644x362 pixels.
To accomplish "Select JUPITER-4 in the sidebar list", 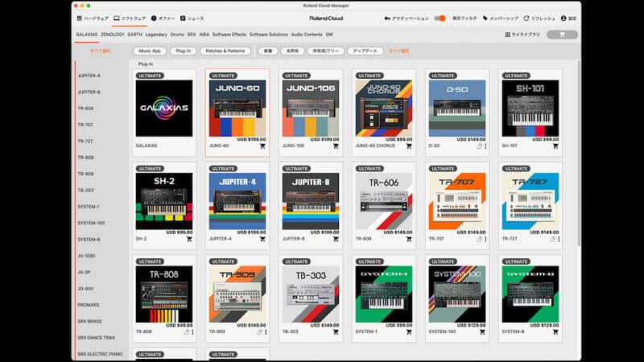I will click(89, 76).
